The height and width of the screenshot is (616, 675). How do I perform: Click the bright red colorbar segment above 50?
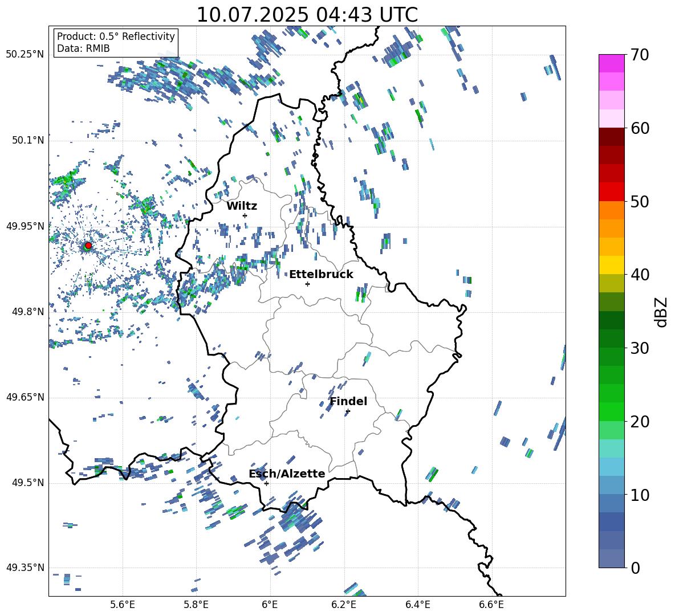[x=612, y=192]
